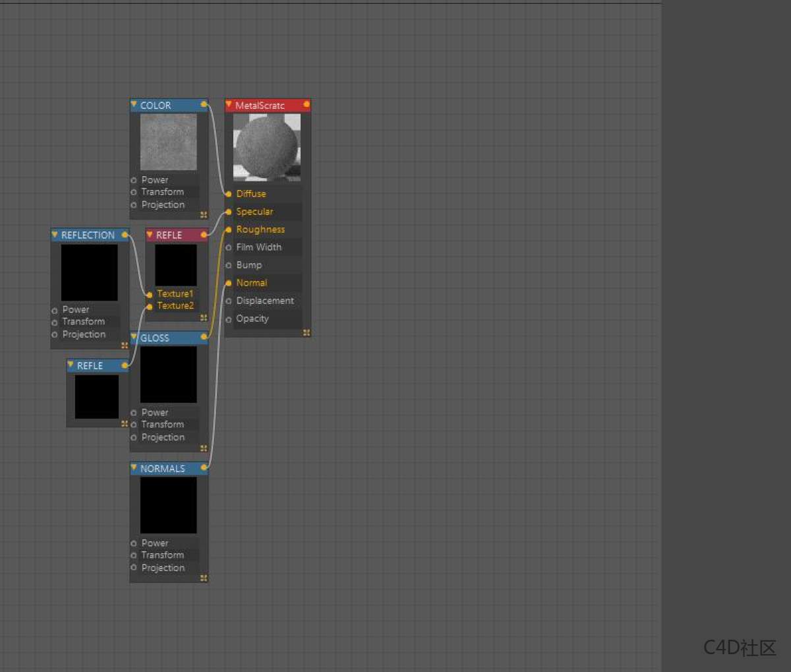The image size is (791, 672).
Task: Click the Diffuse input port on MetalScratc
Action: tap(228, 194)
